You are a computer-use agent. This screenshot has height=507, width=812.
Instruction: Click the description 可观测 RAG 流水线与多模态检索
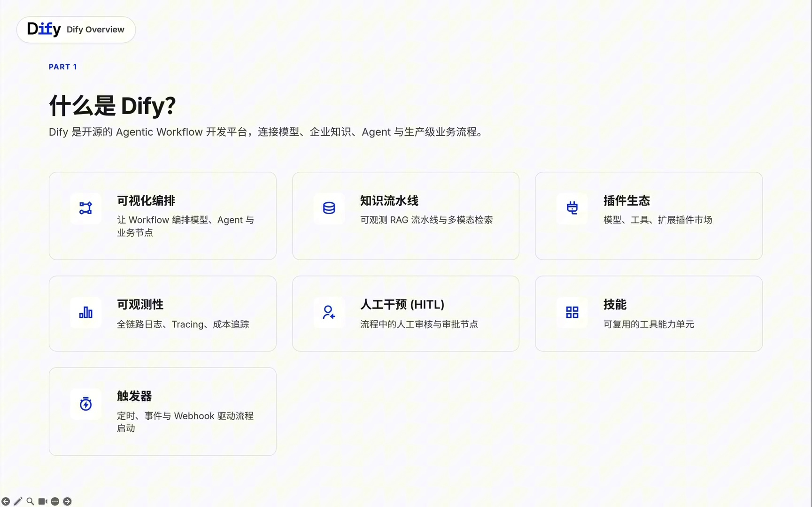click(x=426, y=220)
